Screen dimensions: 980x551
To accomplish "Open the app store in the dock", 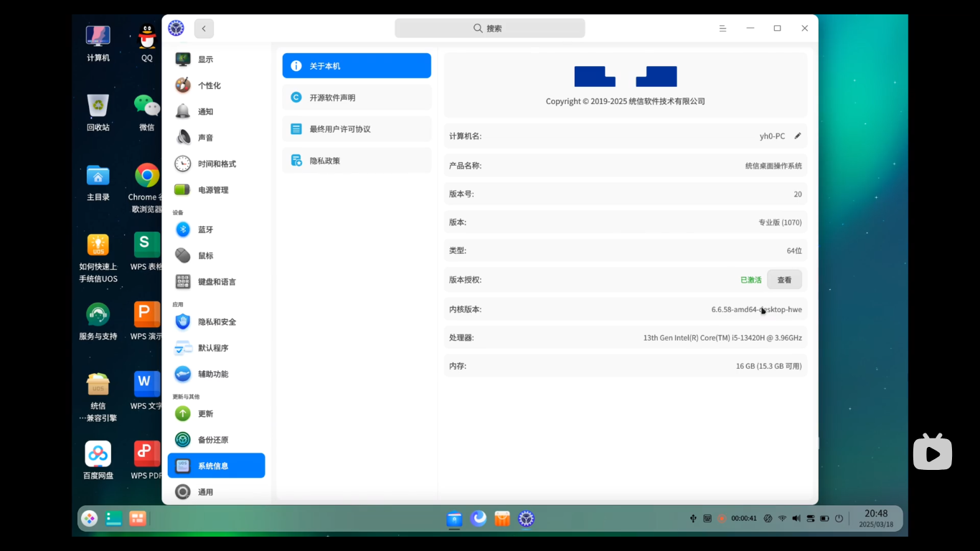I will pos(502,518).
